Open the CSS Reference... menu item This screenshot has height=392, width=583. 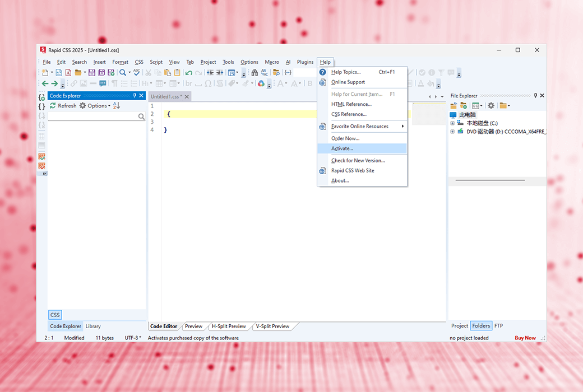click(x=362, y=114)
